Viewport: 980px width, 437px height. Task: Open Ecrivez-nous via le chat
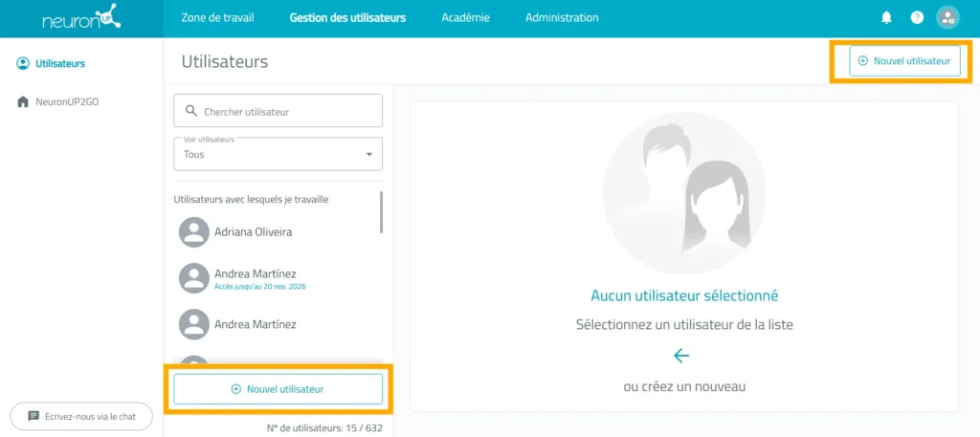click(x=81, y=416)
